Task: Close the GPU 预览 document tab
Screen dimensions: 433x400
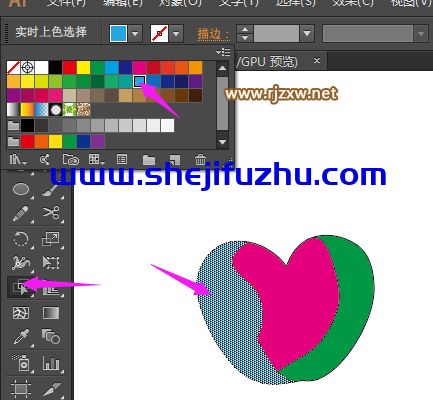Action: click(x=317, y=61)
